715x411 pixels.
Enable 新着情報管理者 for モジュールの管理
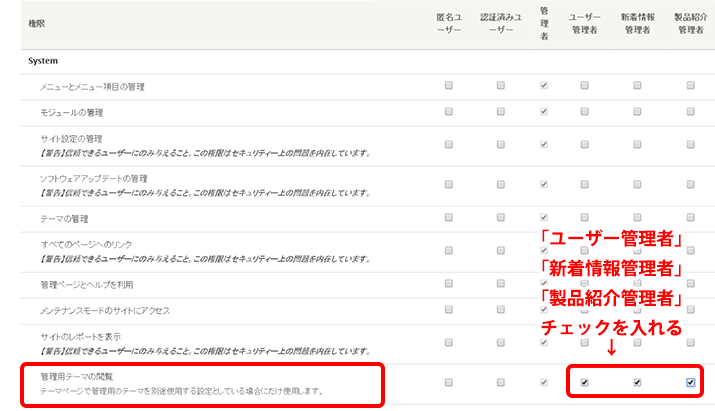coord(637,111)
